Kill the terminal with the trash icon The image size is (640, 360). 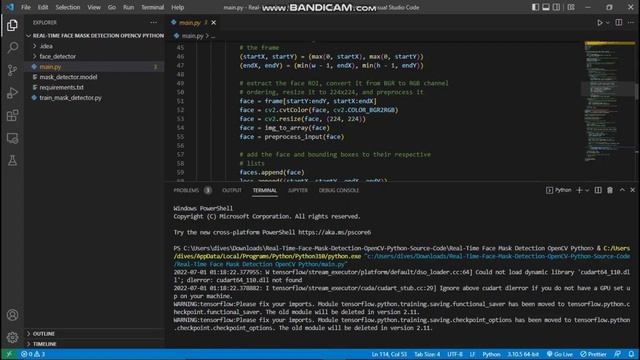pos(610,190)
